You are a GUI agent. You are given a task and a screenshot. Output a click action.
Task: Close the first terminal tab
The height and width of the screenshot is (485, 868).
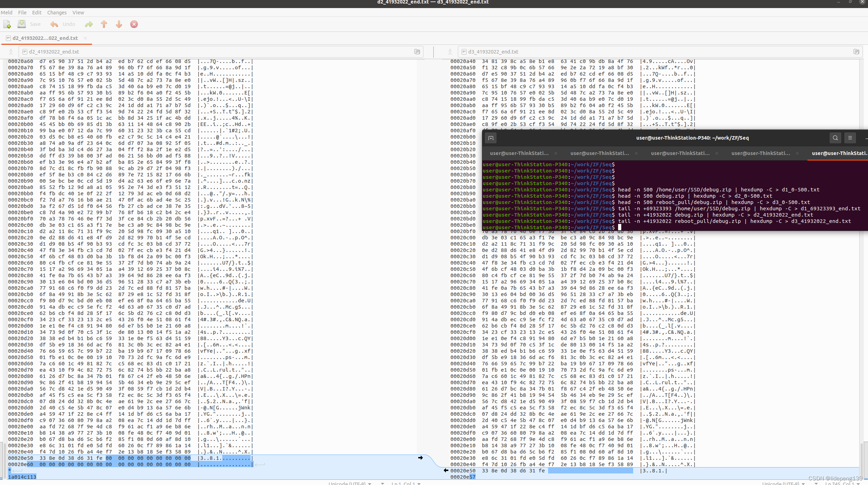(556, 153)
